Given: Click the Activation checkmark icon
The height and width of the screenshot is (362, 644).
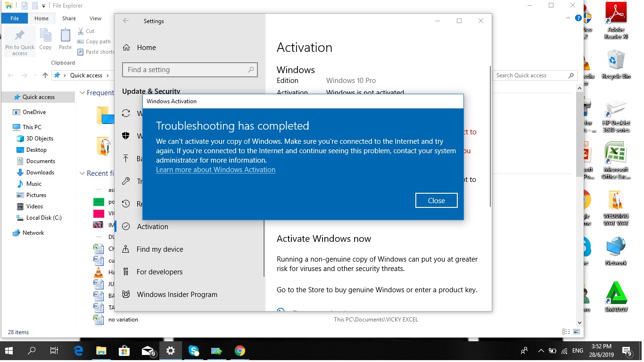Looking at the screenshot, I should pos(126,226).
